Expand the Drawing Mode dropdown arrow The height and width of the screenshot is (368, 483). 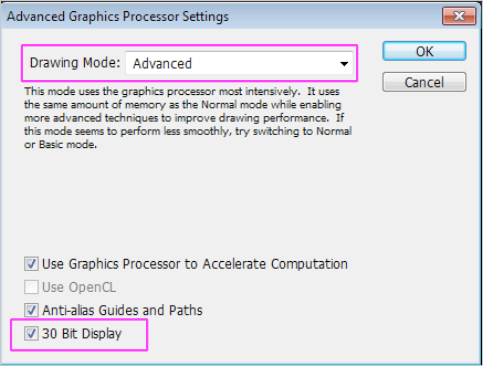click(x=344, y=63)
